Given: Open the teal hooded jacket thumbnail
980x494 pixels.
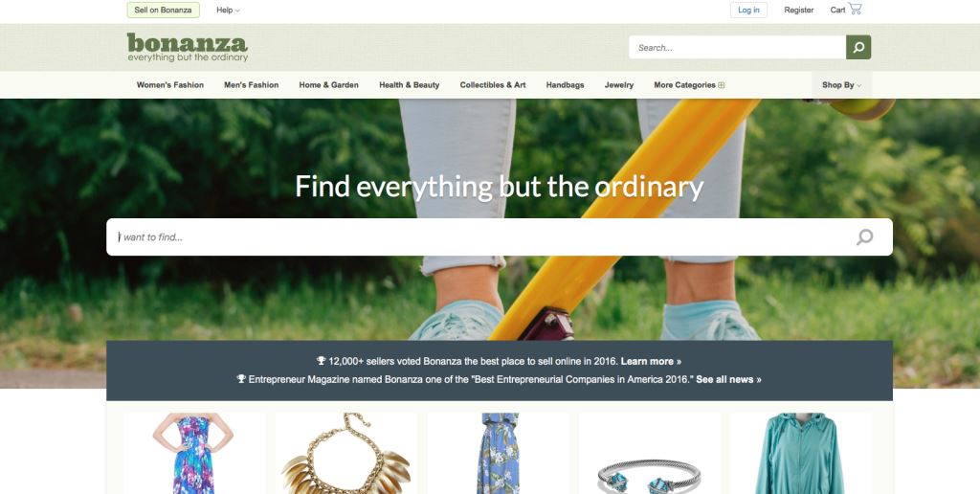Looking at the screenshot, I should coord(801,454).
